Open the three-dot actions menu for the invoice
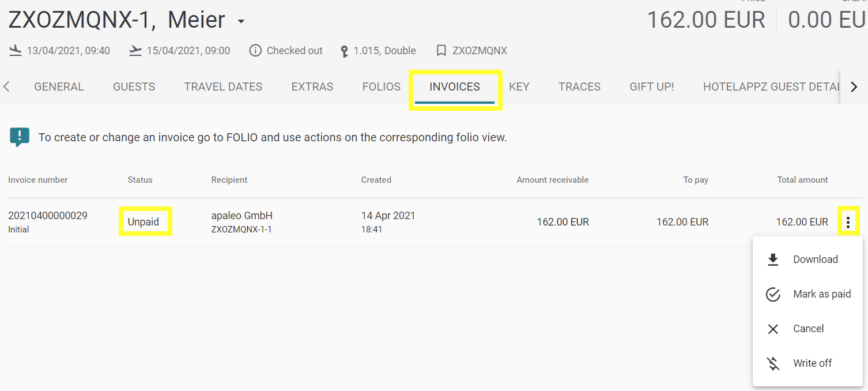868x391 pixels. pos(849,221)
